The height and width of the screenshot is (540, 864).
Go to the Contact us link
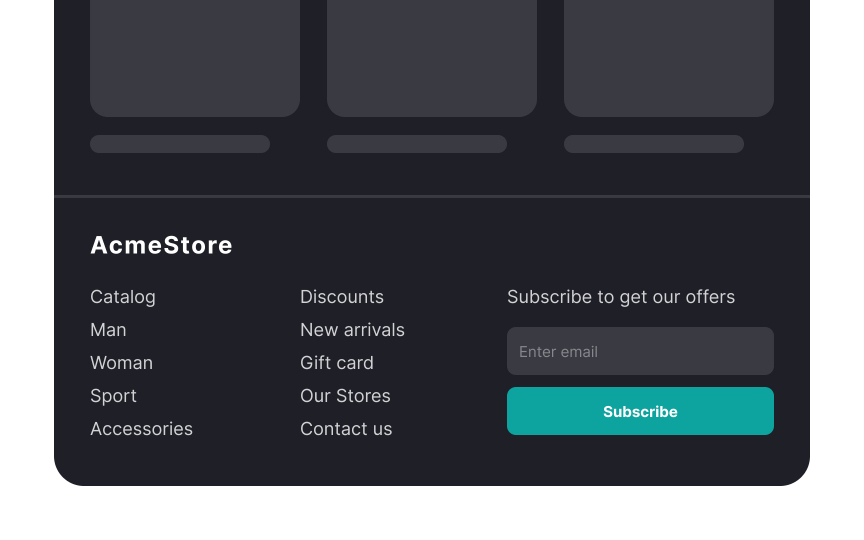[x=346, y=429]
